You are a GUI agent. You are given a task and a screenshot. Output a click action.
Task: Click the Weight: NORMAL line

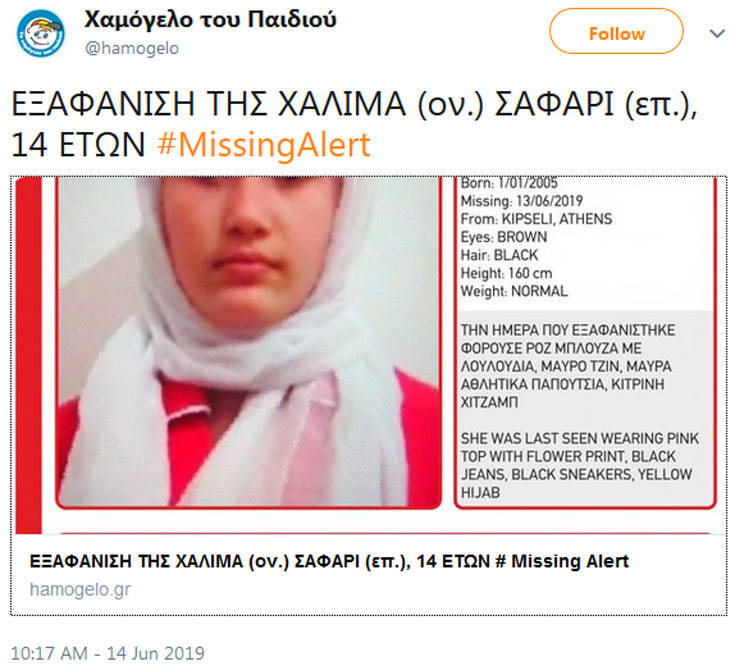point(514,291)
